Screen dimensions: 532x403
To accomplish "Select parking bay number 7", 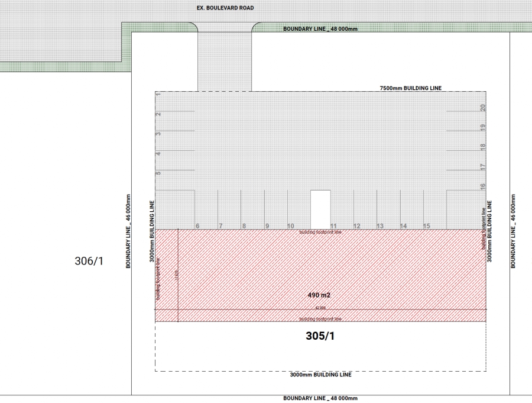I will point(220,226).
